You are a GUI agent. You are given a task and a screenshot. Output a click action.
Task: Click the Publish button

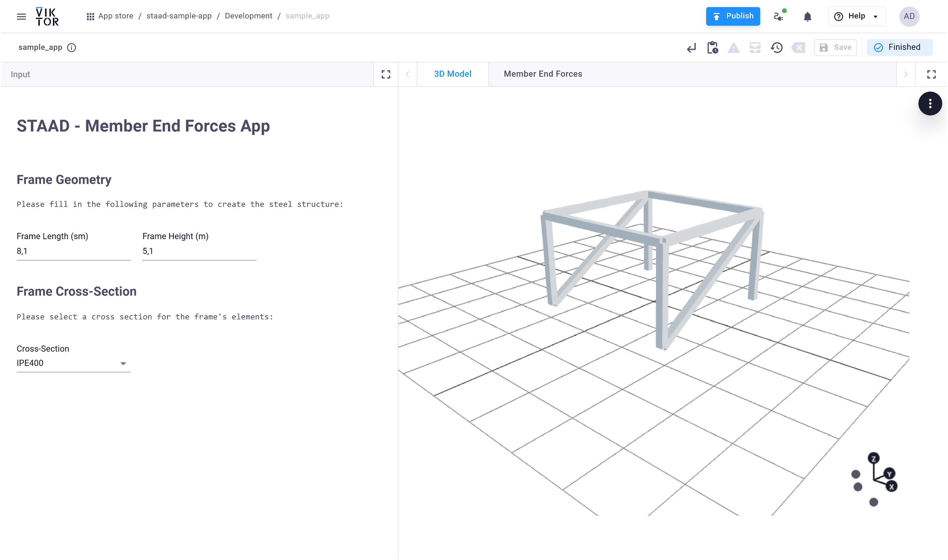[733, 16]
